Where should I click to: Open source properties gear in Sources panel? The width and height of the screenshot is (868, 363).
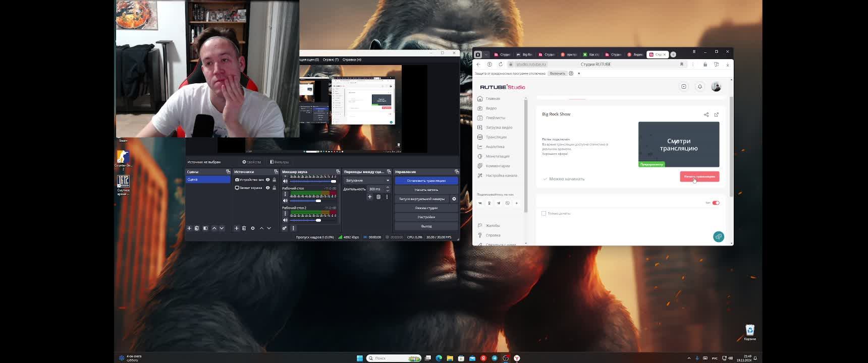point(253,228)
